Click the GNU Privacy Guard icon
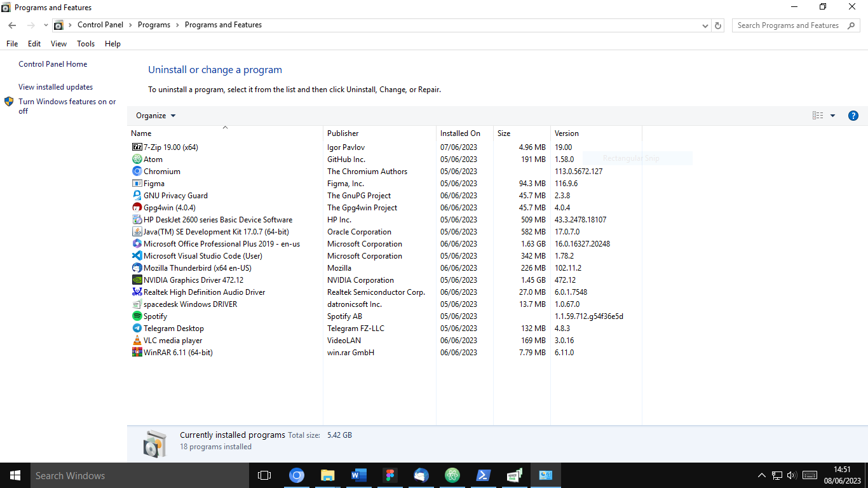 point(137,195)
